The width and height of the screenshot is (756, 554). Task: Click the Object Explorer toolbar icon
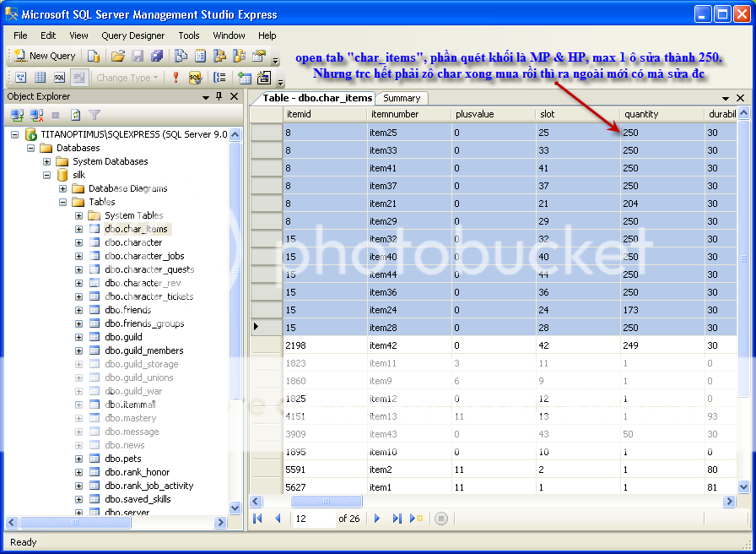click(220, 56)
